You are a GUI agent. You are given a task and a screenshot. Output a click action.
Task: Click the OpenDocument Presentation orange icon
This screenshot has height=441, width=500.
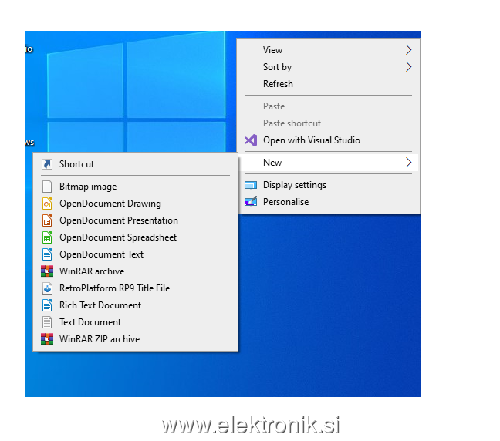47,221
